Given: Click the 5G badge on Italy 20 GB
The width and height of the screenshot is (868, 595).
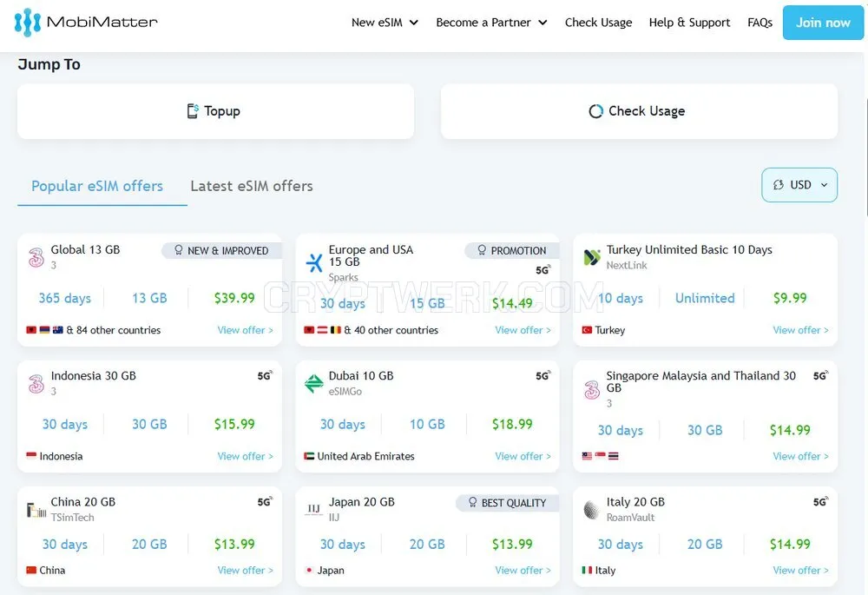Looking at the screenshot, I should [821, 502].
